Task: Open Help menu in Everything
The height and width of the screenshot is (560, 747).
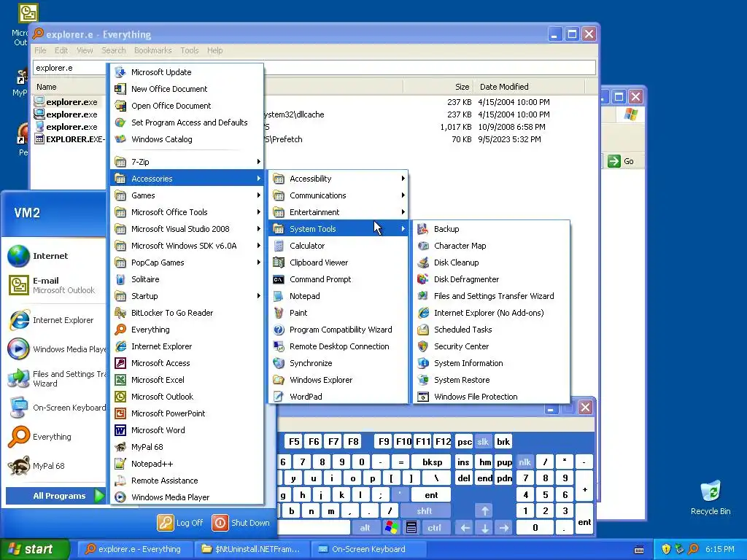Action: tap(215, 50)
